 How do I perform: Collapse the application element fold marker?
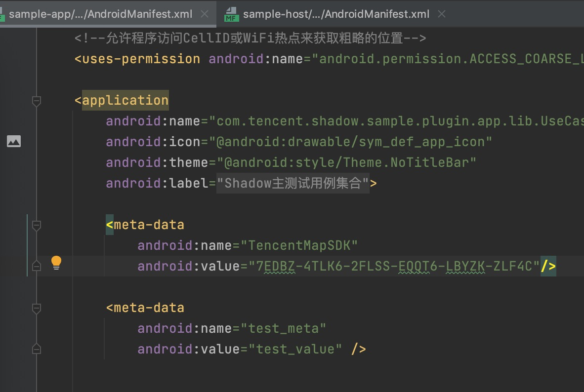click(36, 102)
